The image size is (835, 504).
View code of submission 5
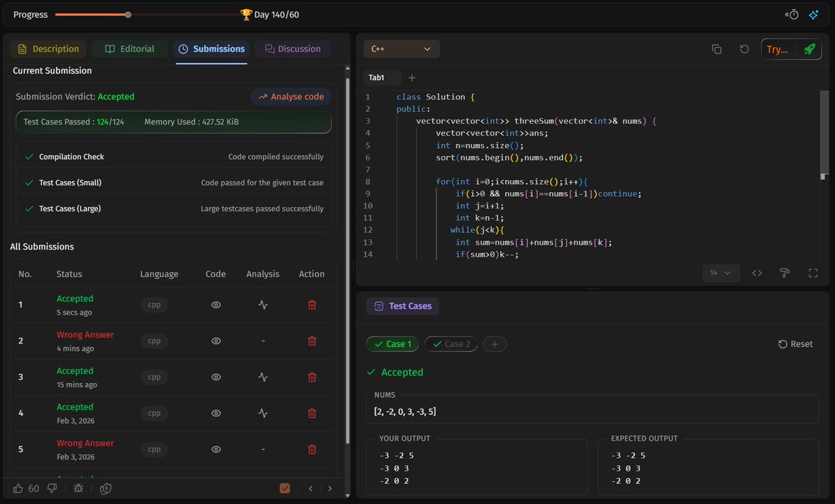tap(216, 449)
